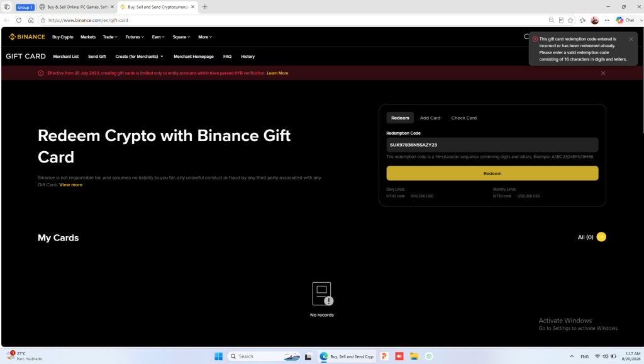Viewport: 644px width, 364px height.
Task: Open the gift card History link
Action: coord(248,56)
